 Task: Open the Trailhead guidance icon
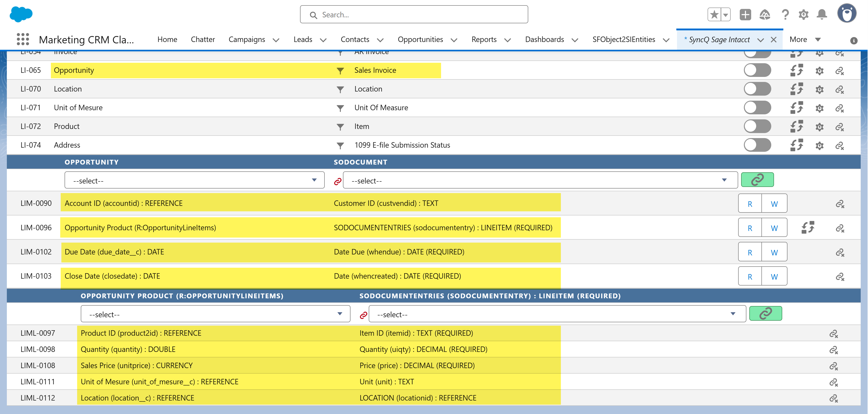point(765,15)
